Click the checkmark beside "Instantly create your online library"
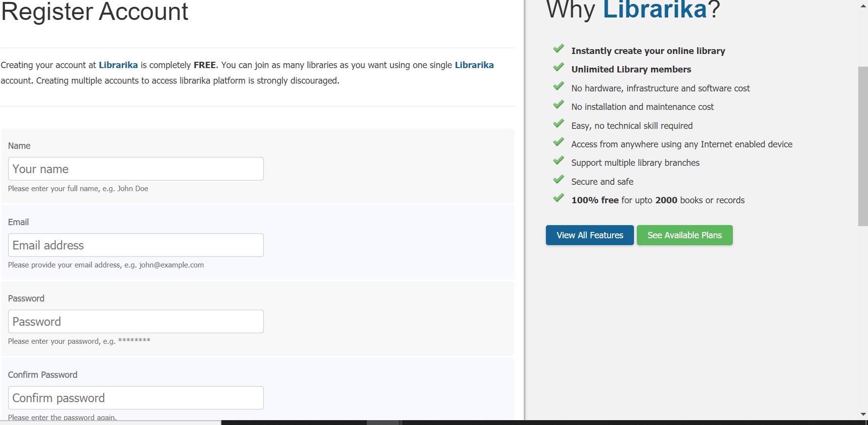The height and width of the screenshot is (425, 868). click(559, 49)
